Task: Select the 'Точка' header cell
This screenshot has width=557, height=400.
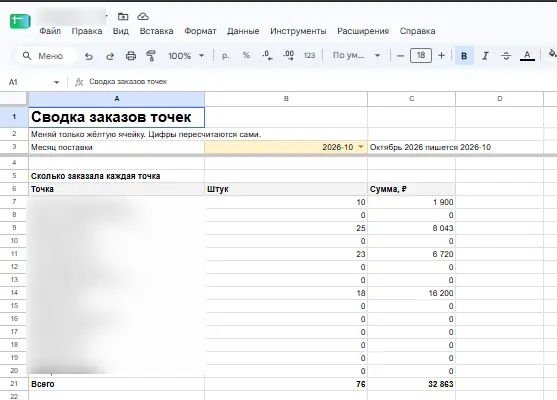Action: click(117, 189)
